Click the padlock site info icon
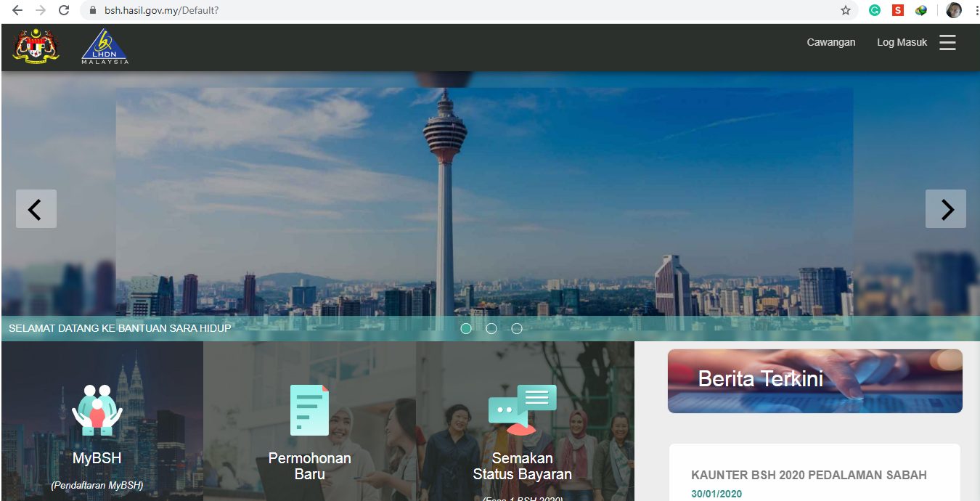Image resolution: width=980 pixels, height=501 pixels. click(x=92, y=11)
